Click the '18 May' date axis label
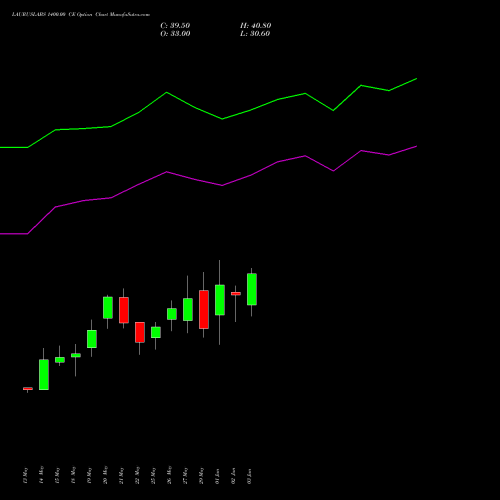 [x=73, y=475]
